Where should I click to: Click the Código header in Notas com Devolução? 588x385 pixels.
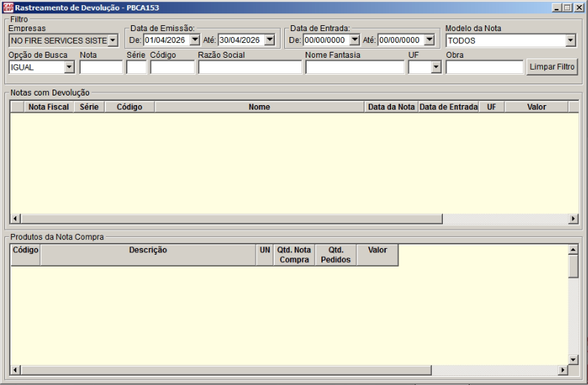tap(130, 107)
